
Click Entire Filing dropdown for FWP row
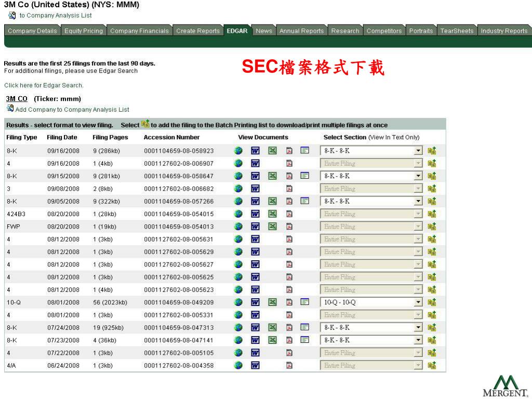(x=371, y=227)
